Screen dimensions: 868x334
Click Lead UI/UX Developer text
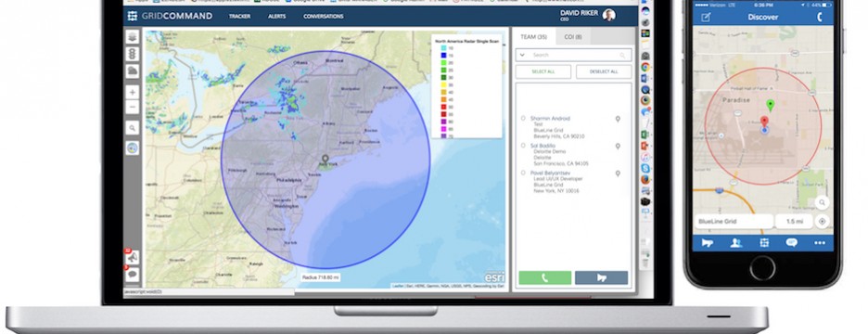(x=558, y=179)
